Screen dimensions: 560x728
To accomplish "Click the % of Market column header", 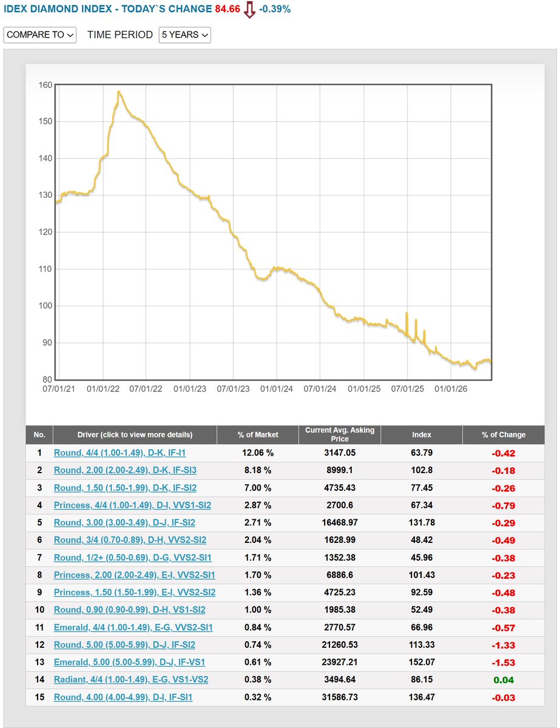I will [258, 434].
